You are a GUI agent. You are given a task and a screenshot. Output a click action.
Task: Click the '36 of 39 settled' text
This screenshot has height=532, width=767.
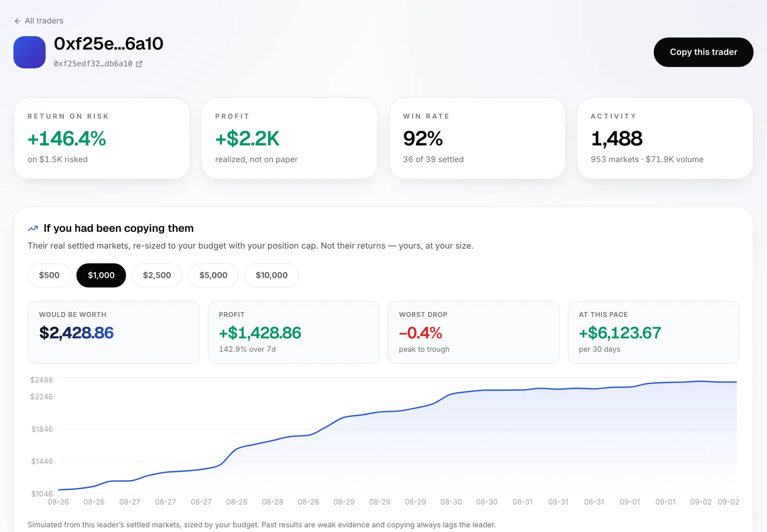pos(433,160)
